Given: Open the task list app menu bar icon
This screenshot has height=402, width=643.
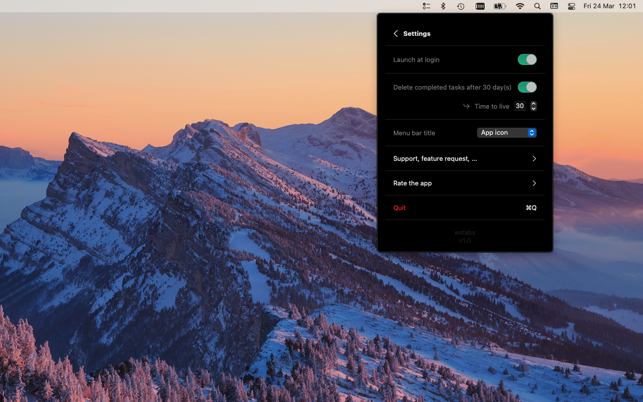Looking at the screenshot, I should point(426,6).
